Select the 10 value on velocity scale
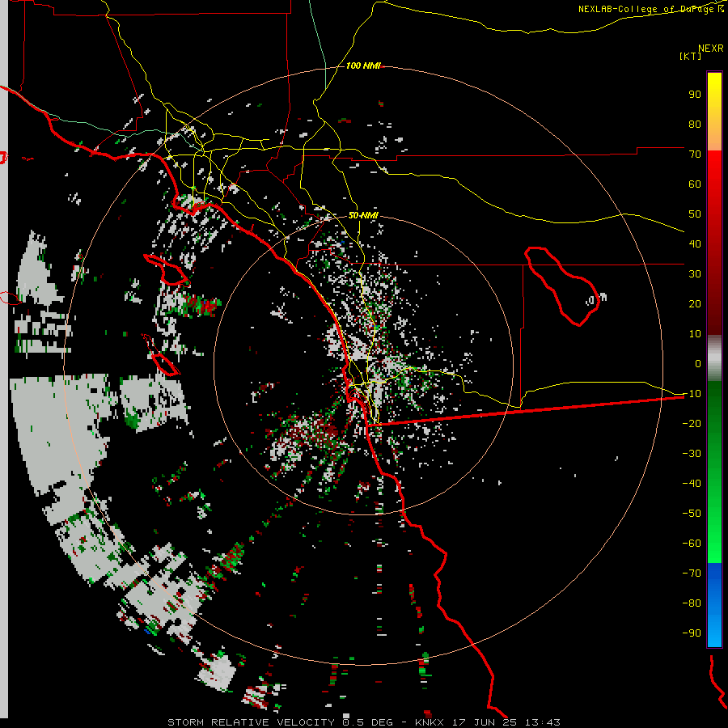Viewport: 728px width, 728px height. click(x=695, y=334)
